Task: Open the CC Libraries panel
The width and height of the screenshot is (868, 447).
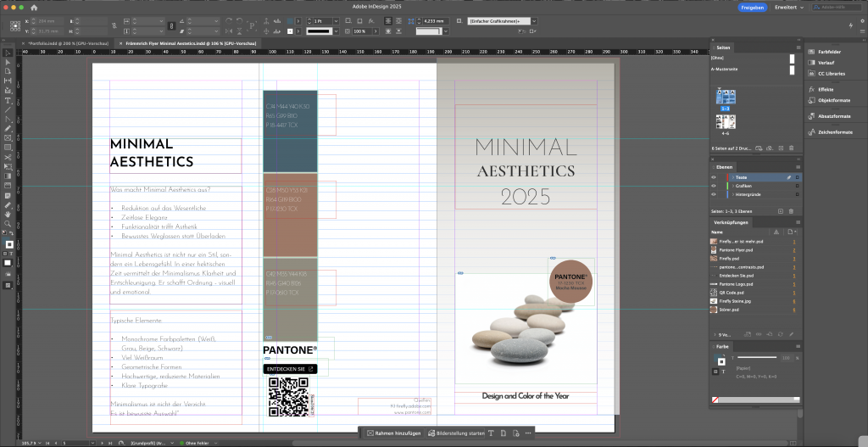Action: point(830,73)
